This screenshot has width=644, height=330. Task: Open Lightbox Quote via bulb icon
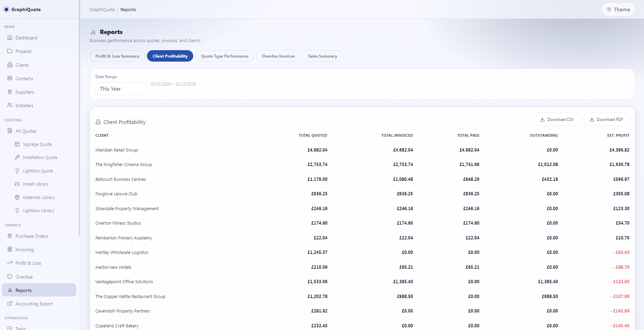tap(17, 171)
